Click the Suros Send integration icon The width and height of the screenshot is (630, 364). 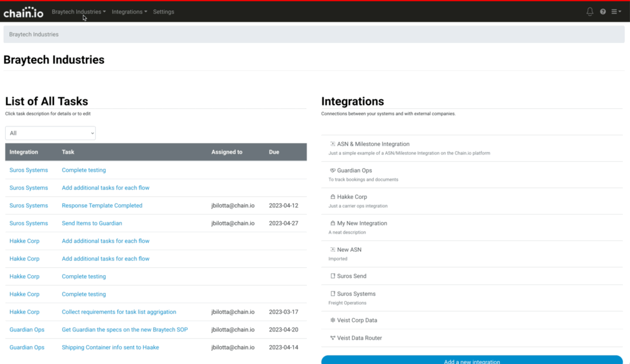(333, 276)
